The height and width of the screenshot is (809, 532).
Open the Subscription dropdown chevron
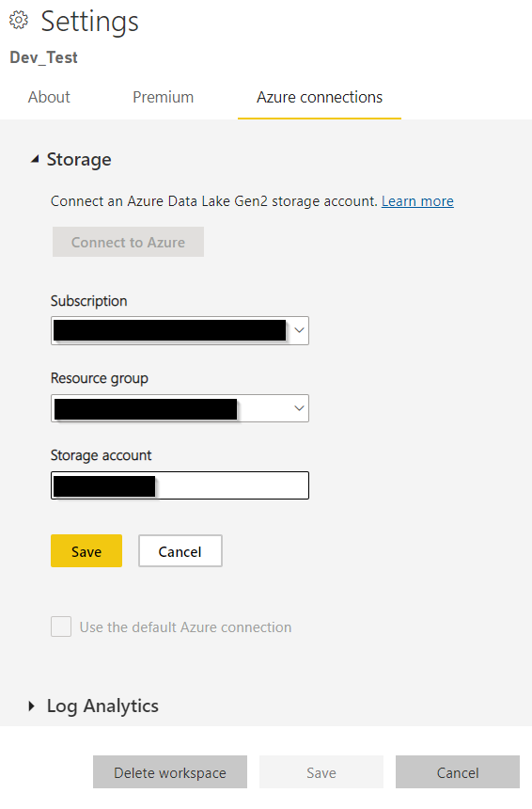pos(299,330)
